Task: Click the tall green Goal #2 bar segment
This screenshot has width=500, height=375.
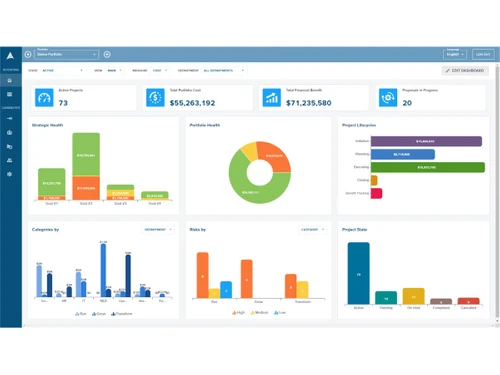Action: coord(86,154)
